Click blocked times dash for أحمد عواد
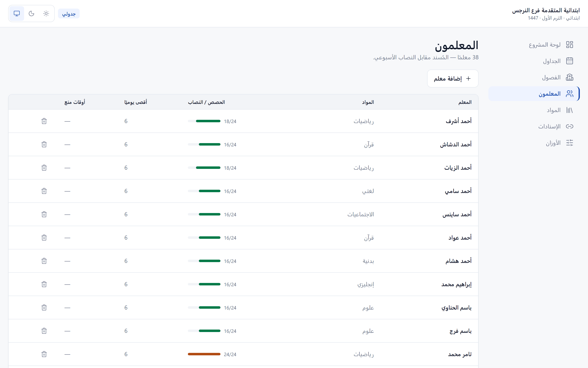The height and width of the screenshot is (368, 588). click(67, 238)
